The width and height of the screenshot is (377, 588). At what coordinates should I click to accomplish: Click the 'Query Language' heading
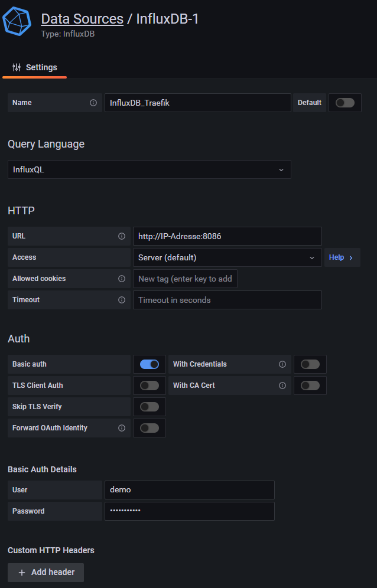(46, 145)
